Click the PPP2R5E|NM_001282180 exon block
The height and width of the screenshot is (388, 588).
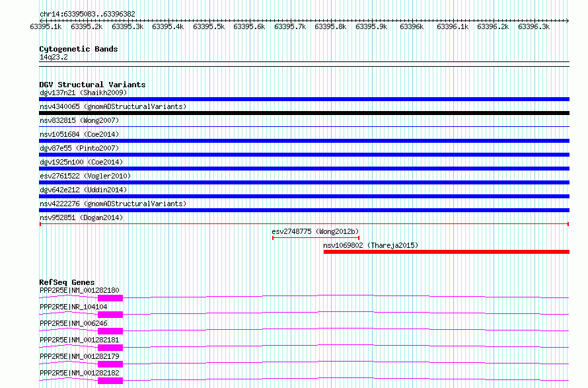tap(110, 298)
